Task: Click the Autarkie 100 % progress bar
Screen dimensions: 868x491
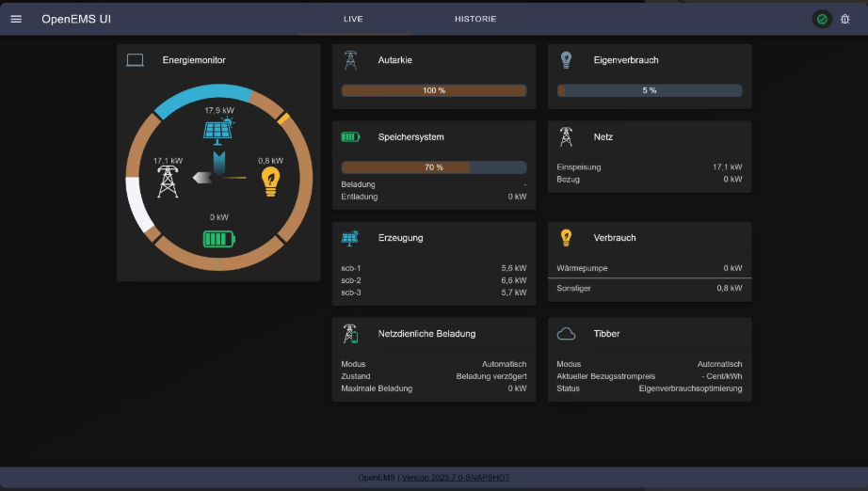Action: coord(434,90)
